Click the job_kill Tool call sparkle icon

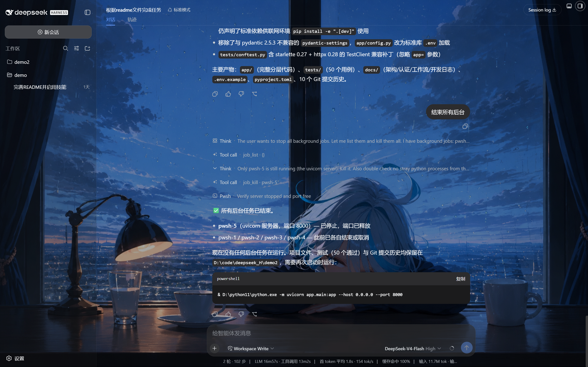(x=215, y=182)
